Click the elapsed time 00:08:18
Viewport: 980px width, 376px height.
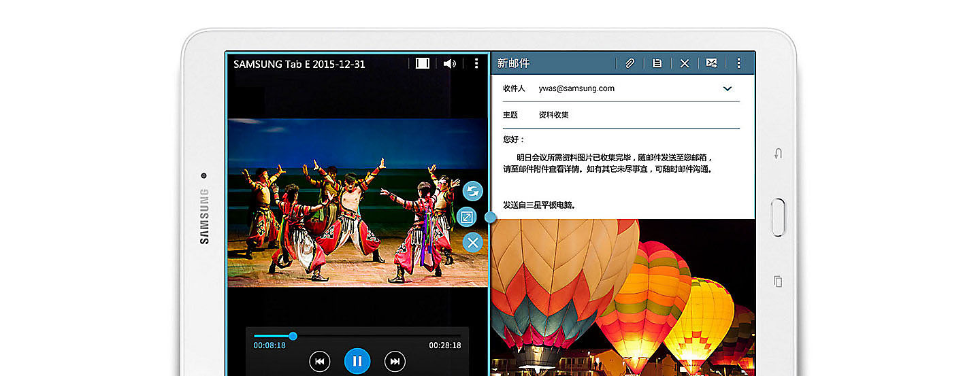(269, 345)
